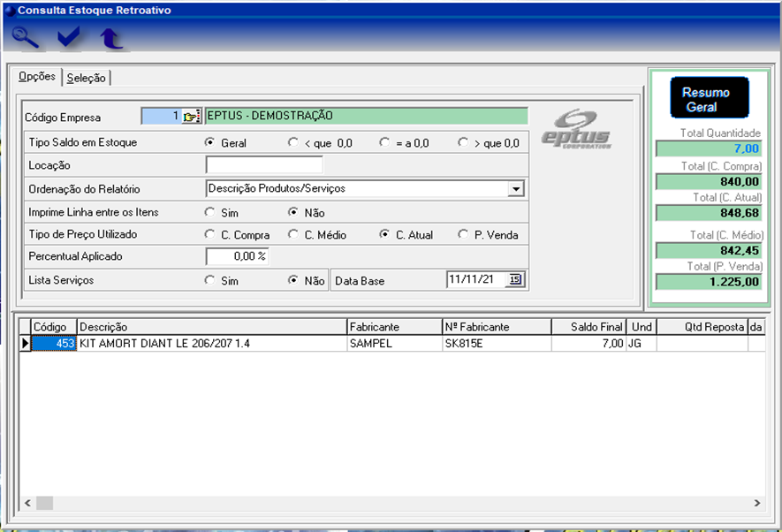The width and height of the screenshot is (782, 532).
Task: Select 'Sim' for Imprime Linha entre os Itens
Action: [x=210, y=213]
